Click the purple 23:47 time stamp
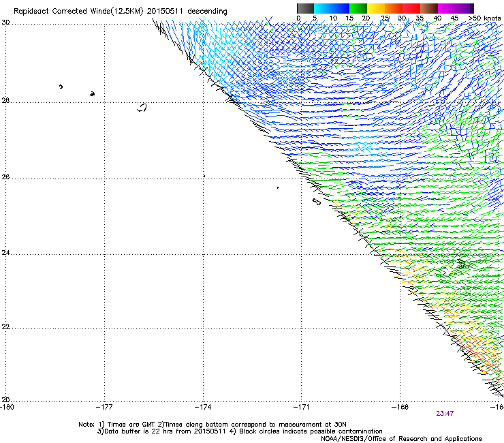The height and width of the screenshot is (443, 504). pos(445,414)
